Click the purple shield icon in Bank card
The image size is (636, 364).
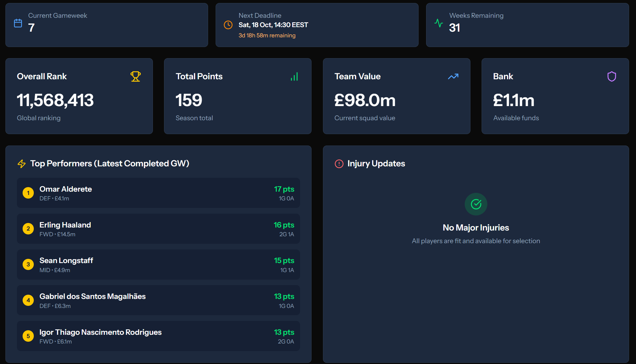pyautogui.click(x=612, y=77)
